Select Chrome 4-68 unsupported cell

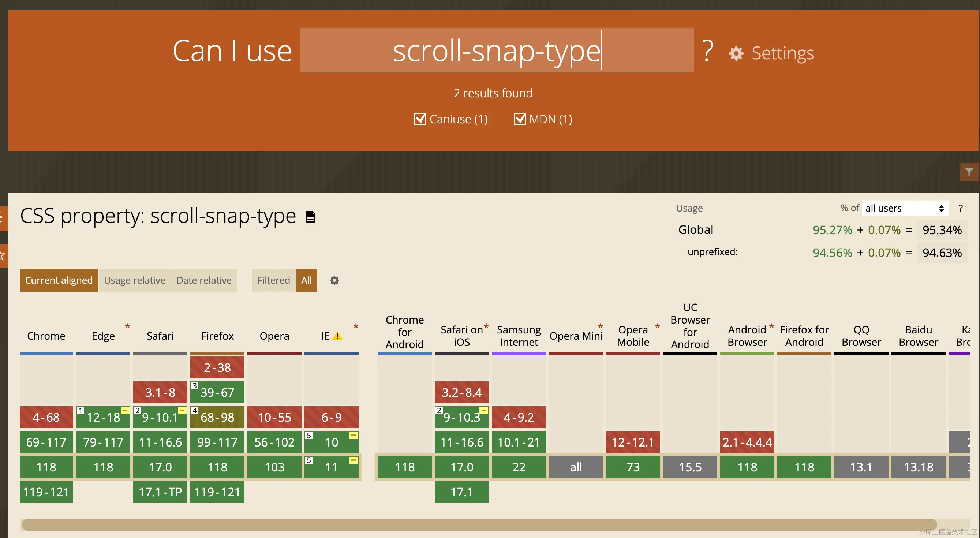tap(46, 417)
